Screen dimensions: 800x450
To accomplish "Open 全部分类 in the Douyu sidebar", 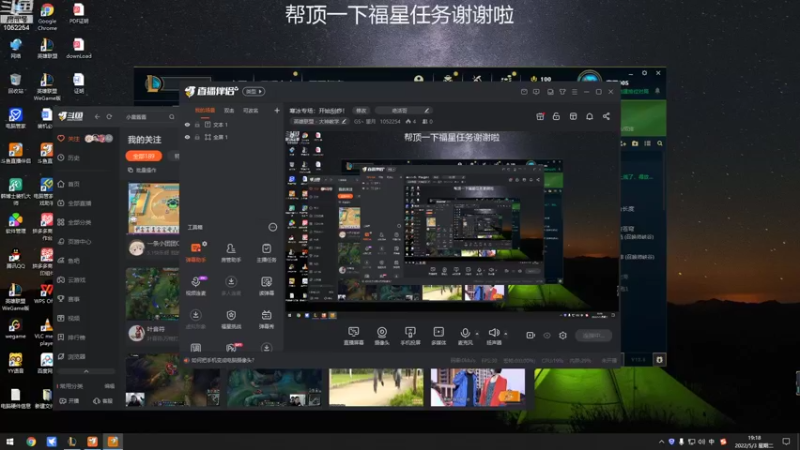I will (x=74, y=222).
